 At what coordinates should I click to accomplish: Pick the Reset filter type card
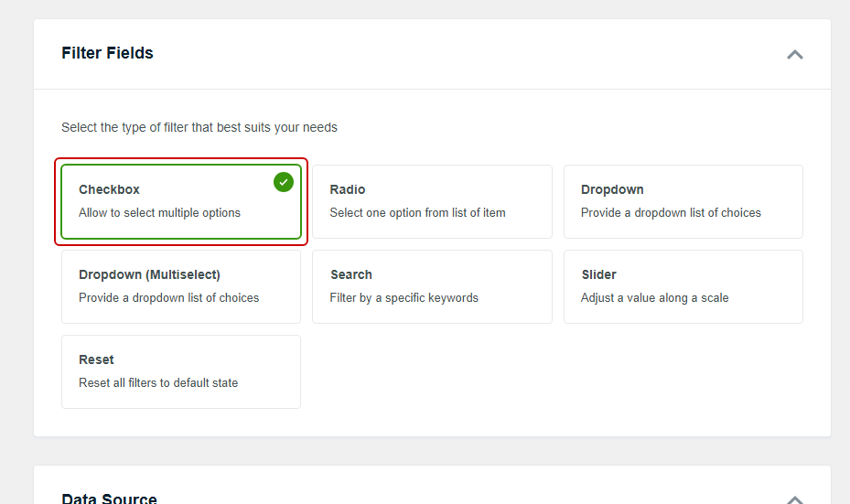[x=181, y=371]
